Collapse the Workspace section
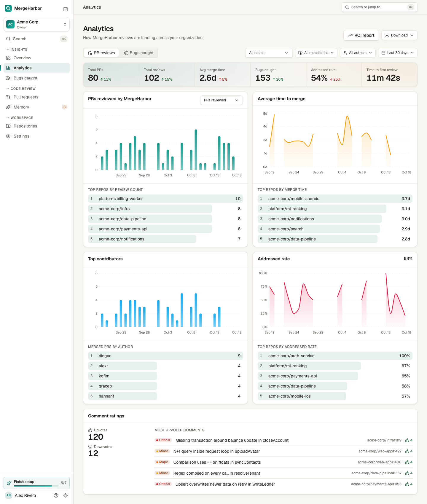The image size is (427, 504). pos(20,118)
